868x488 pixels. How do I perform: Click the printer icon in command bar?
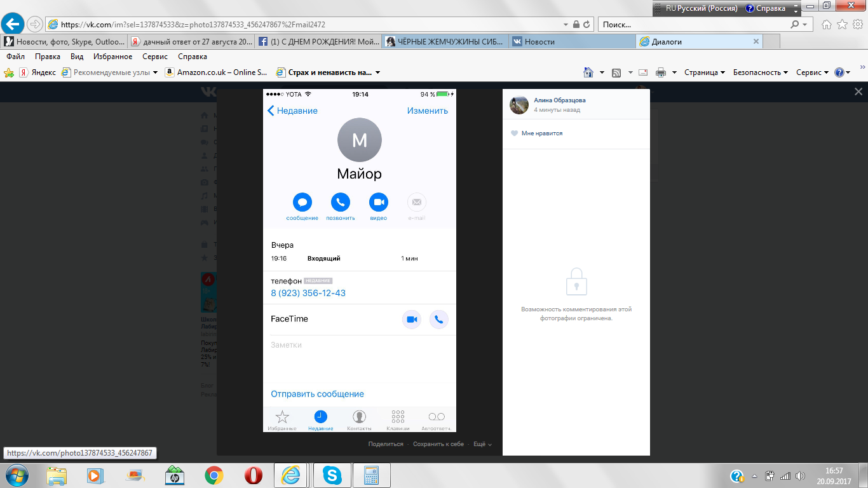click(661, 72)
